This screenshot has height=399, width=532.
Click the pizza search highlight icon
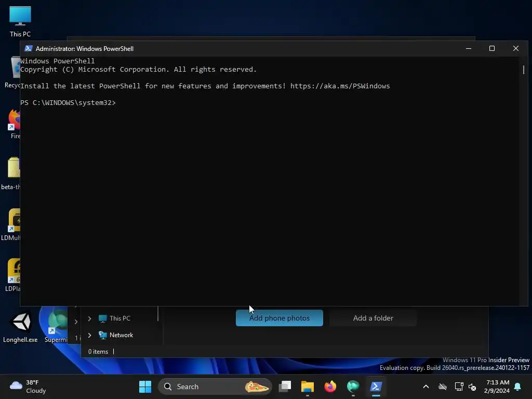(x=257, y=387)
